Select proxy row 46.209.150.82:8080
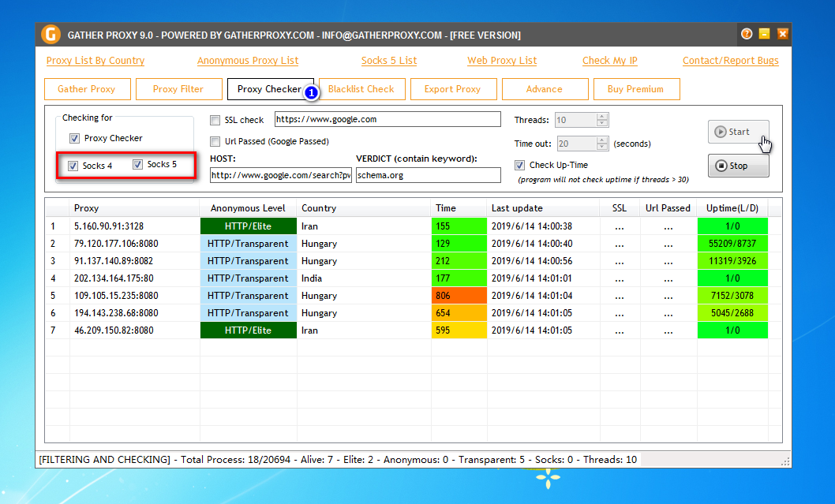The width and height of the screenshot is (835, 504). click(414, 330)
